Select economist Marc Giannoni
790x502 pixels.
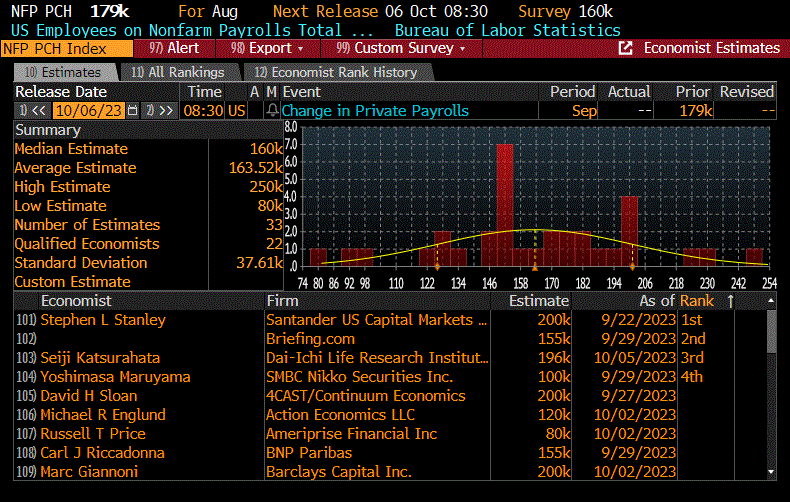click(x=89, y=472)
